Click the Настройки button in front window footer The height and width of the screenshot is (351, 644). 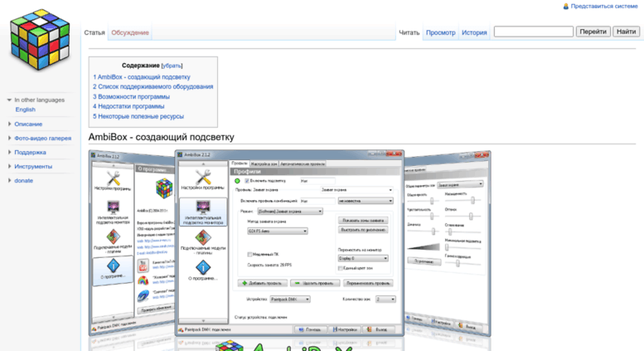click(x=345, y=329)
